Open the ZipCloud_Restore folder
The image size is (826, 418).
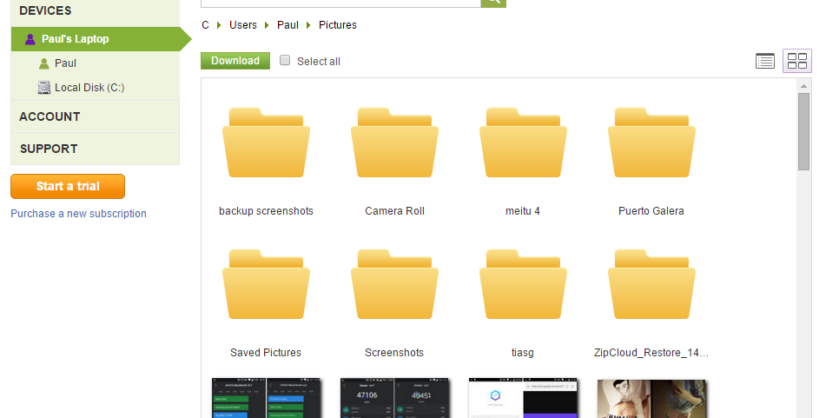pos(652,285)
